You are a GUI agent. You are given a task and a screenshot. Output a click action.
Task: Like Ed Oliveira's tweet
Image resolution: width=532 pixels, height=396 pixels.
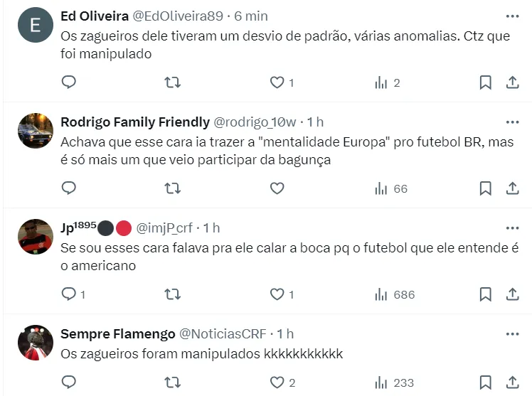pos(277,82)
